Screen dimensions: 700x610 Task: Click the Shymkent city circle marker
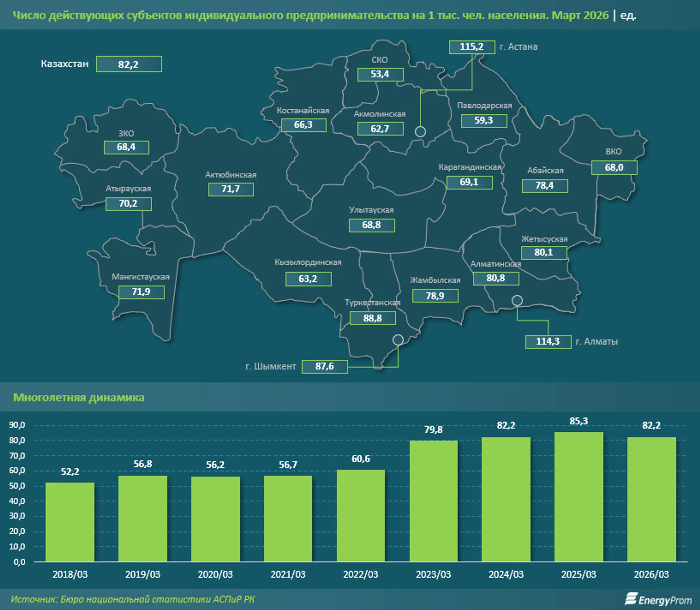click(398, 340)
